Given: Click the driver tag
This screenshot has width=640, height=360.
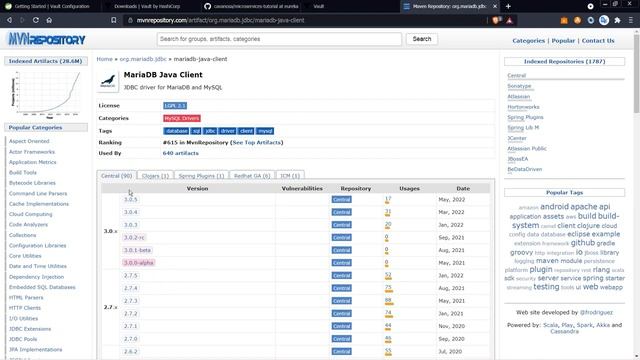Looking at the screenshot, I should (x=227, y=131).
